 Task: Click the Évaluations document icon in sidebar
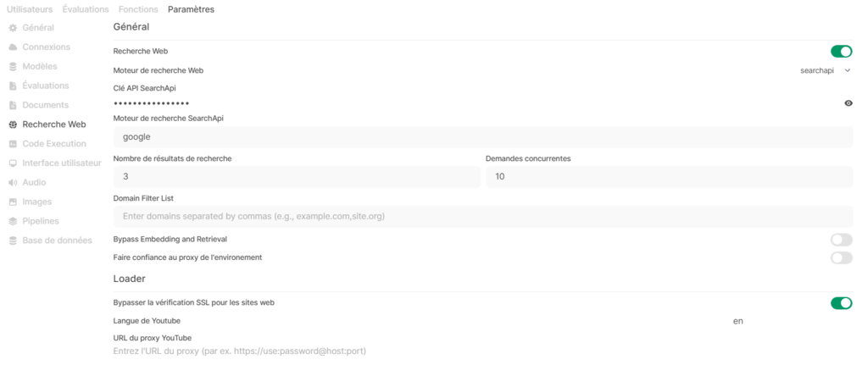pyautogui.click(x=14, y=86)
